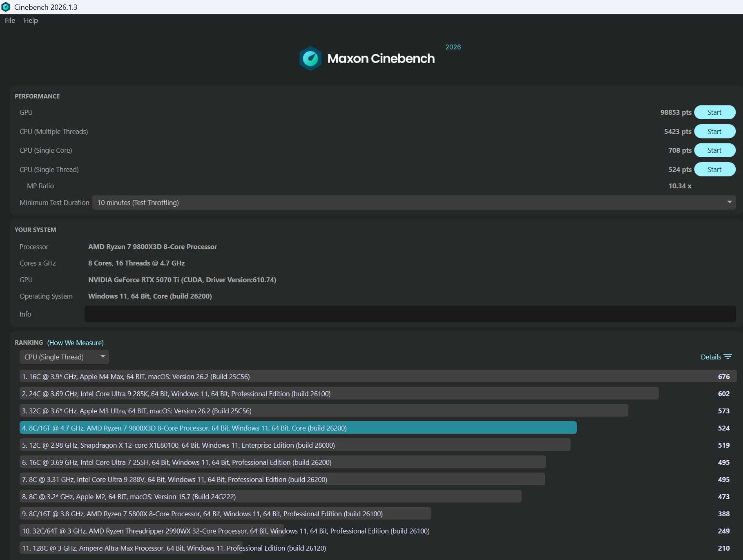The width and height of the screenshot is (743, 560).
Task: Click the Cinebench app icon in title bar
Action: click(6, 7)
